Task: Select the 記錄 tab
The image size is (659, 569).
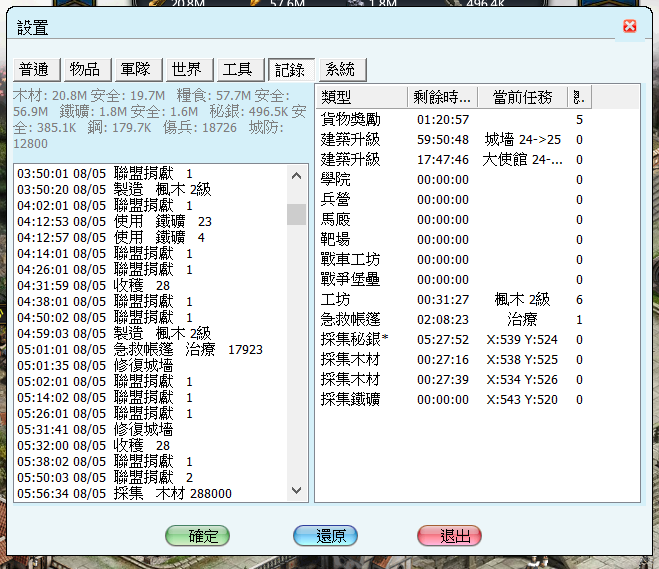Action: click(x=292, y=70)
